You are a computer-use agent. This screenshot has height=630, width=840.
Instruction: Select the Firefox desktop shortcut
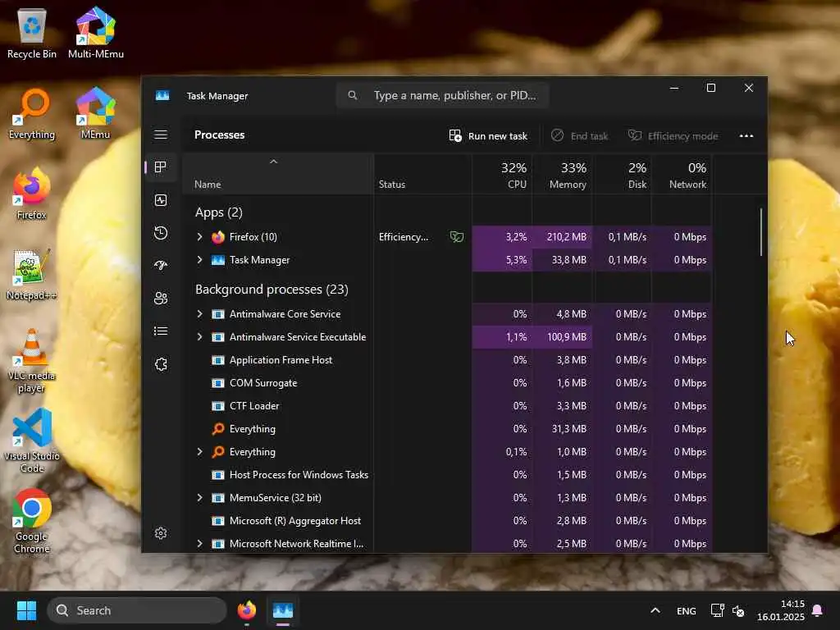[32, 194]
